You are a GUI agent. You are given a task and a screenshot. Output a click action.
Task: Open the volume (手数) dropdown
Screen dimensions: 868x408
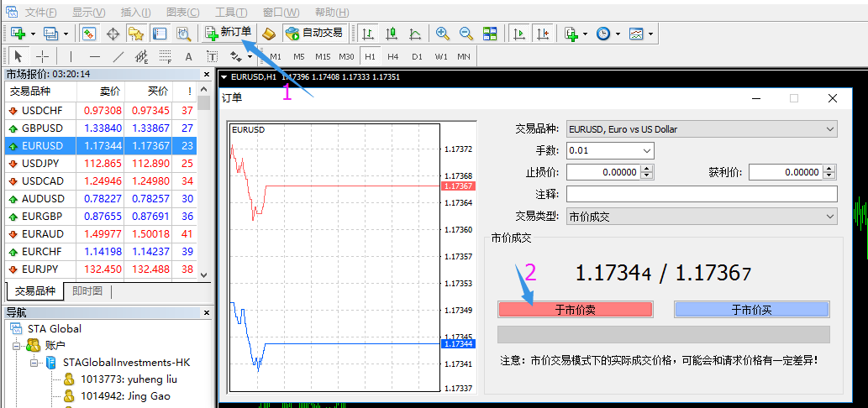point(610,150)
